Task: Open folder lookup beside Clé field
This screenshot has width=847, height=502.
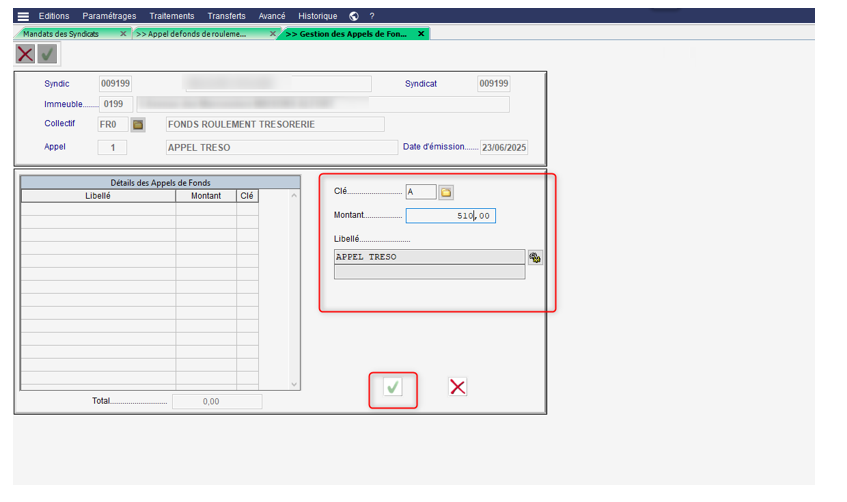Action: point(447,192)
